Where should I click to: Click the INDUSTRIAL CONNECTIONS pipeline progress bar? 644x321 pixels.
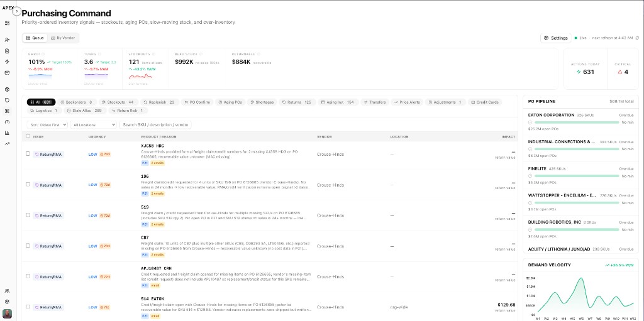tap(577, 149)
